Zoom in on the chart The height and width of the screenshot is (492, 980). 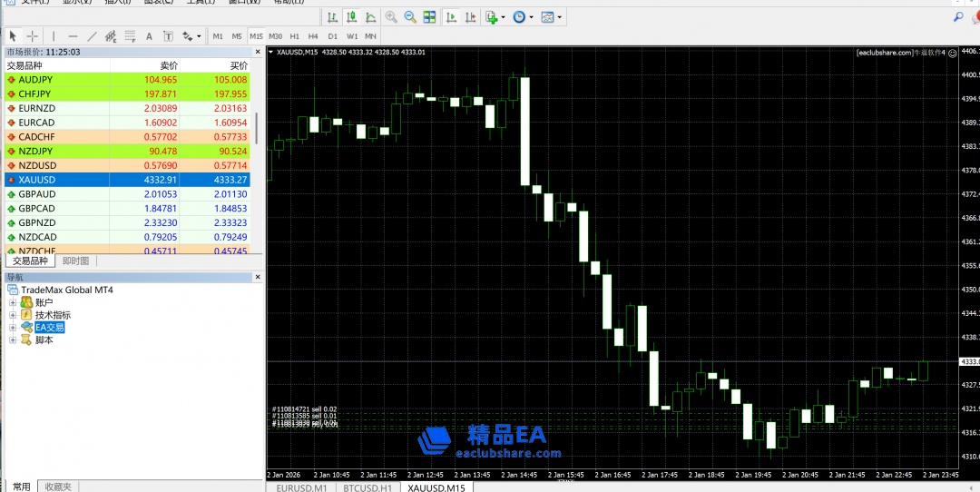pyautogui.click(x=391, y=16)
